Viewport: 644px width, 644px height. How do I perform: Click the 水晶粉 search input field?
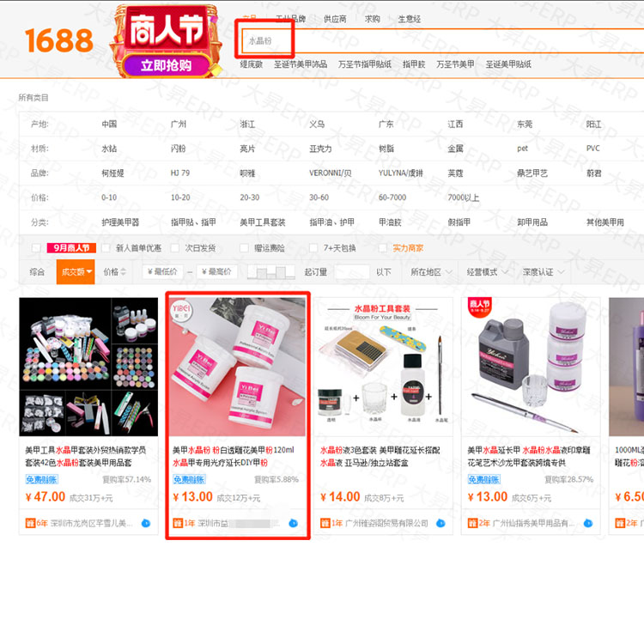(x=444, y=40)
